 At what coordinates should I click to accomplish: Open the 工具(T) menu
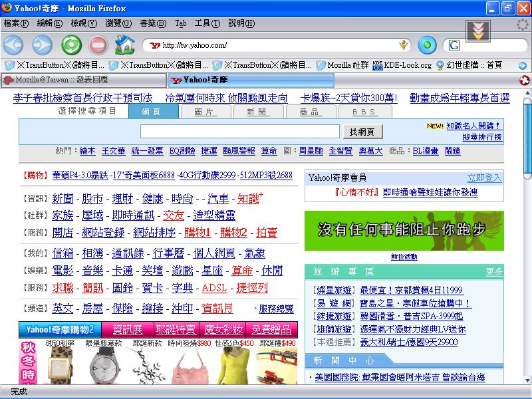coord(207,23)
